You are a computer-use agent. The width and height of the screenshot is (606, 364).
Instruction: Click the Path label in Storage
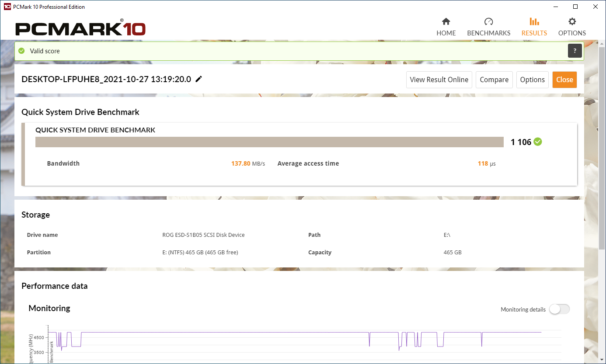[314, 235]
